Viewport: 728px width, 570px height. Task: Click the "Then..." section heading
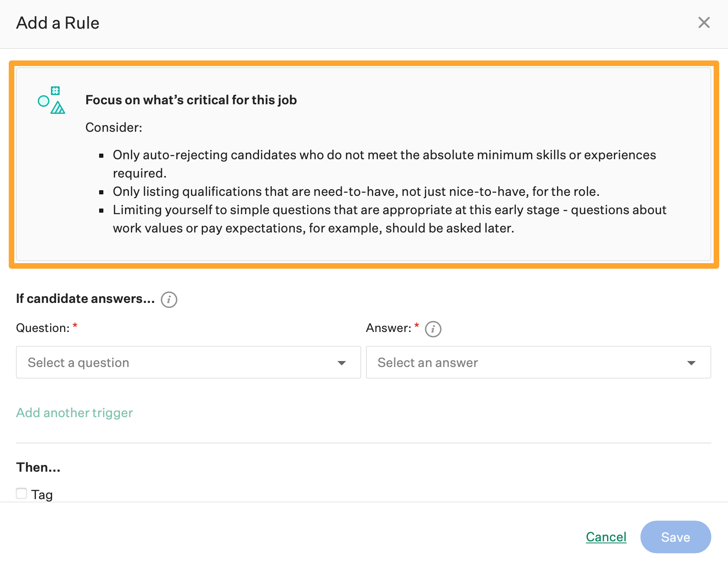(x=38, y=467)
